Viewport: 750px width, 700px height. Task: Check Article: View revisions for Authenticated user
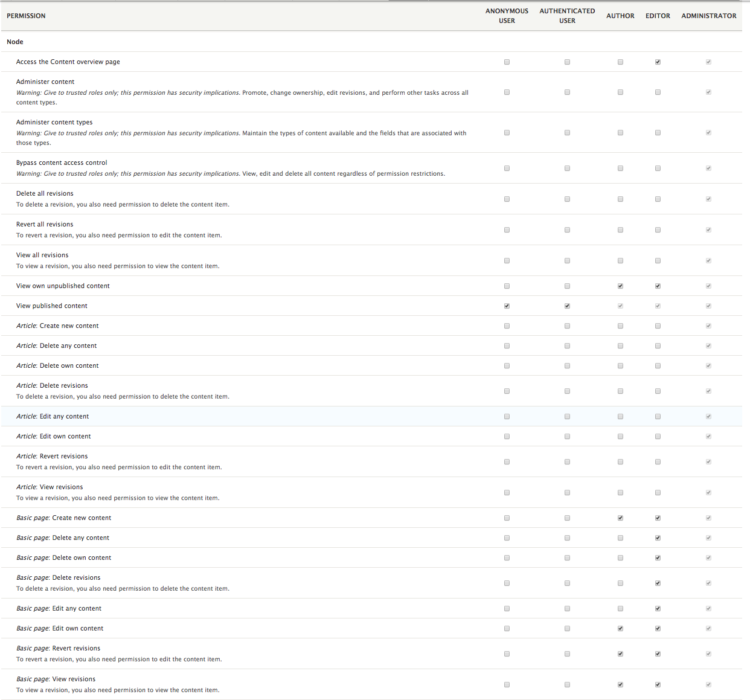pos(567,493)
